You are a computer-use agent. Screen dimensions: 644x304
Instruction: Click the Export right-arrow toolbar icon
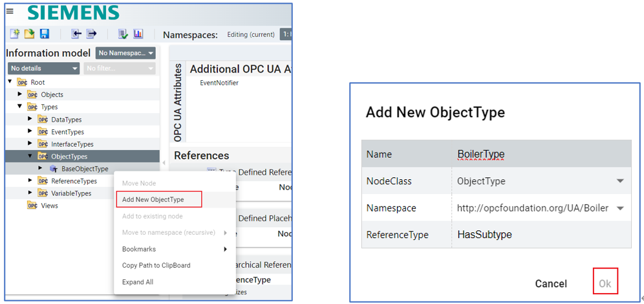click(91, 34)
